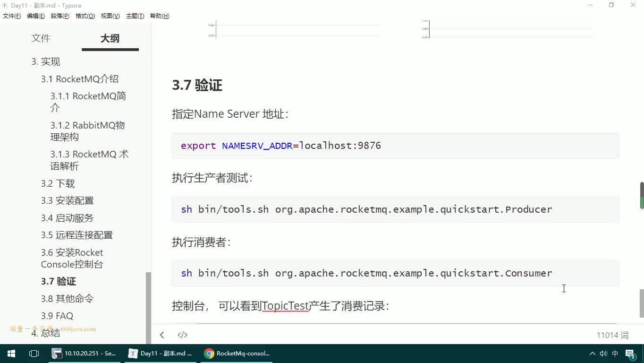Click the quickstart.Producer command code block

pyautogui.click(x=396, y=209)
